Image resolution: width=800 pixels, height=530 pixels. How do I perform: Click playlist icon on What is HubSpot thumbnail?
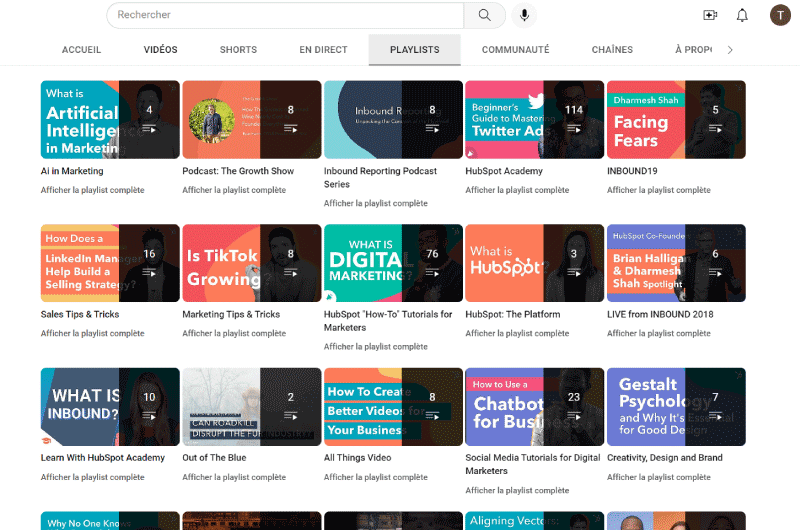pyautogui.click(x=573, y=273)
